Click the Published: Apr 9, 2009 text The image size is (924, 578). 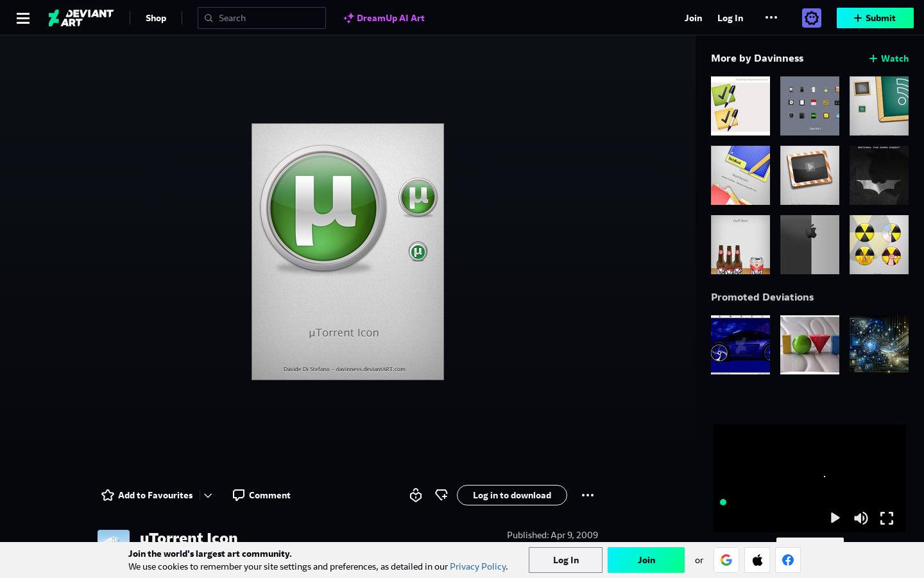tap(552, 535)
